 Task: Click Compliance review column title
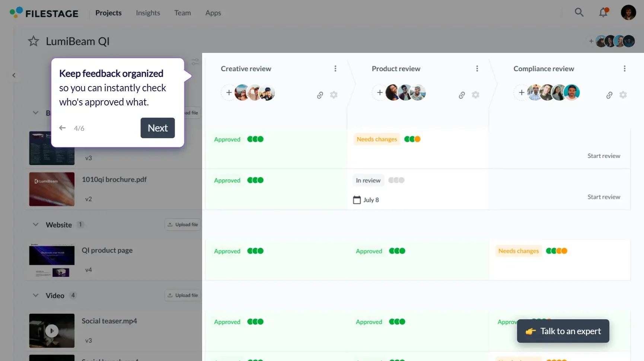tap(544, 69)
